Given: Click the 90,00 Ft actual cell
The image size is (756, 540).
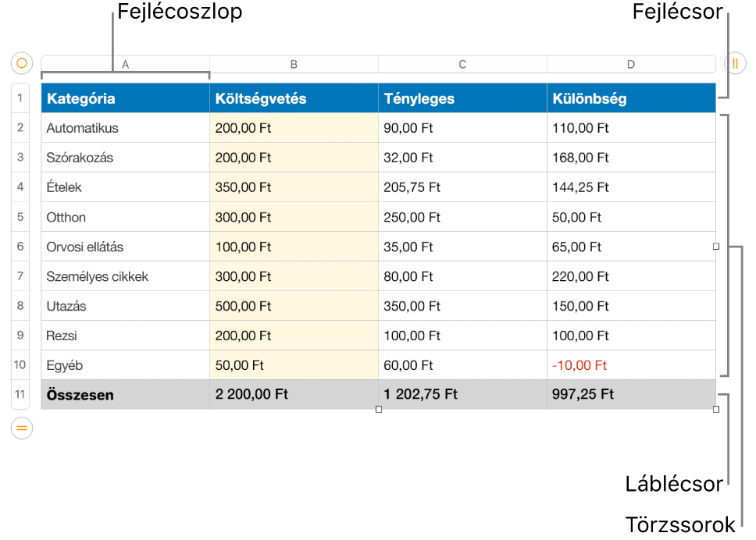Looking at the screenshot, I should (463, 128).
